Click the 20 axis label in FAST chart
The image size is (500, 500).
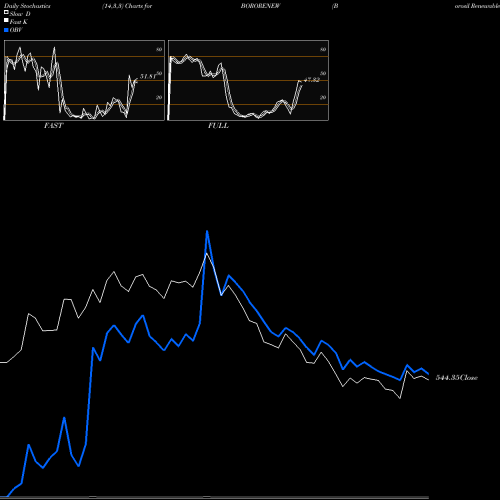159,97
